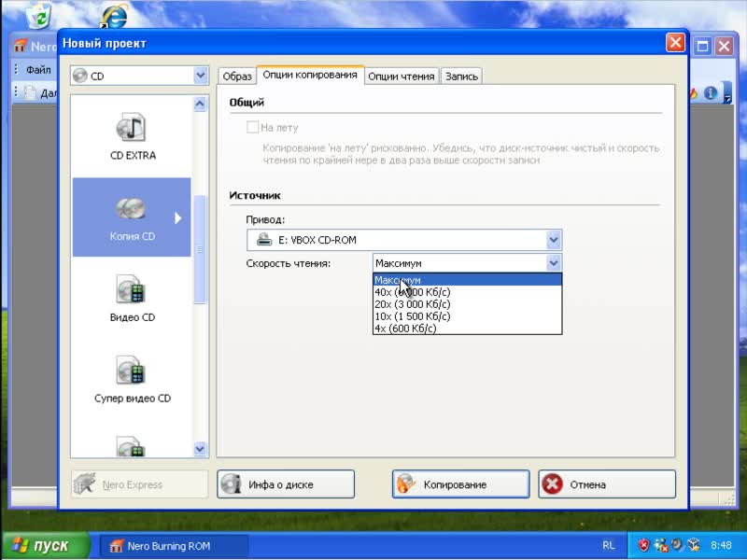
Task: Click the RL language indicator in taskbar
Action: click(x=609, y=545)
